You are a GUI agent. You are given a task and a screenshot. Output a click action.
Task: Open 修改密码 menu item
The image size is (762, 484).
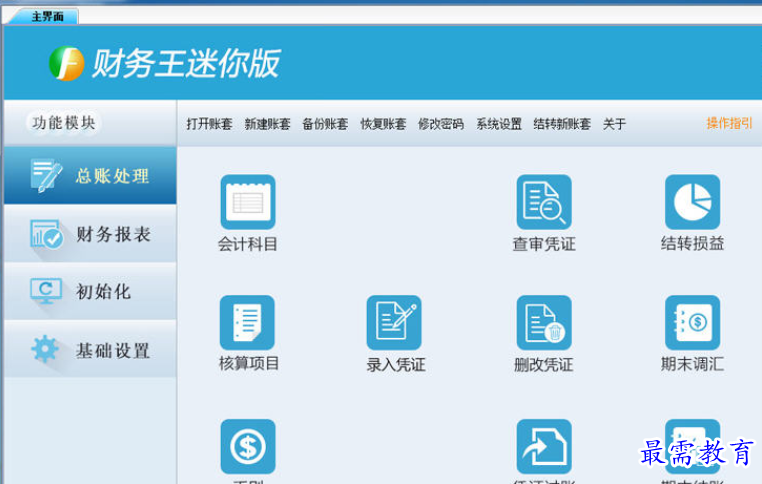tap(441, 124)
